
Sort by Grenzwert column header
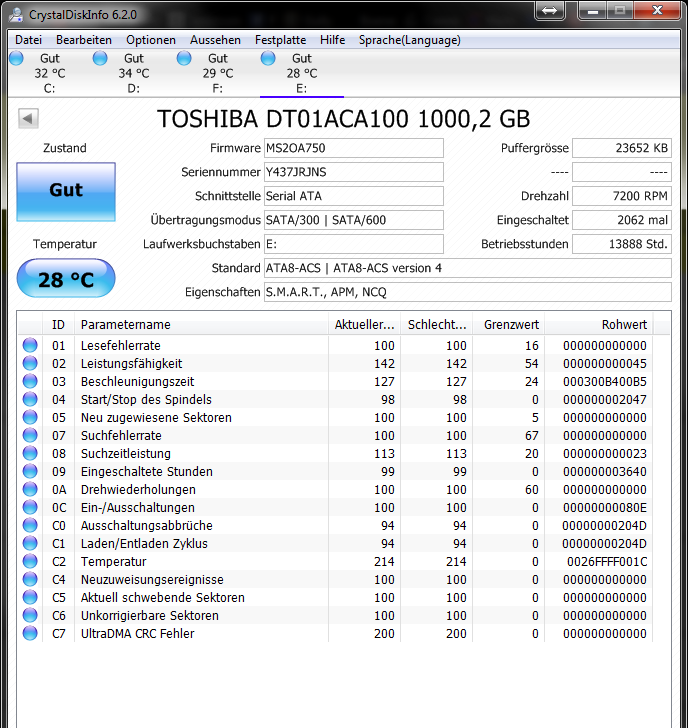coord(509,325)
